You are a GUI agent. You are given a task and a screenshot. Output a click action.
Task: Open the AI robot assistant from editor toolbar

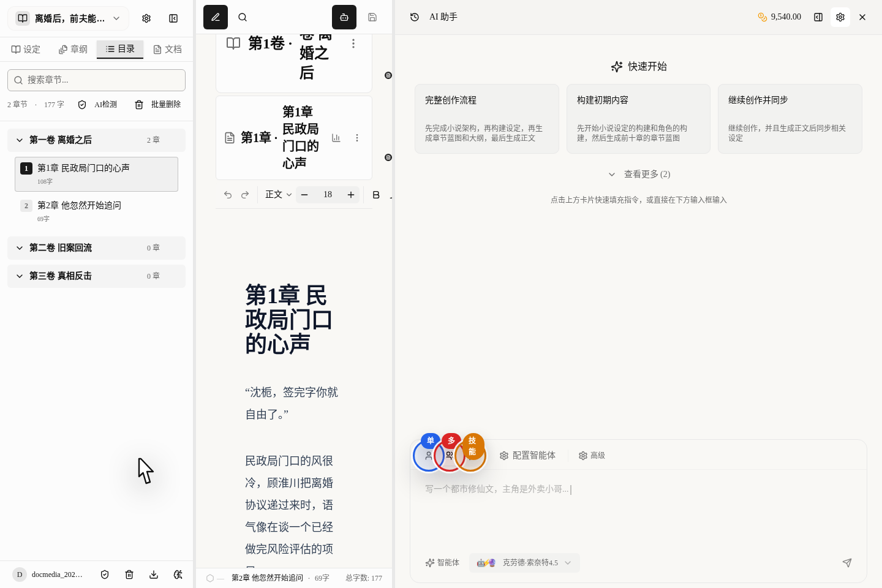344,17
